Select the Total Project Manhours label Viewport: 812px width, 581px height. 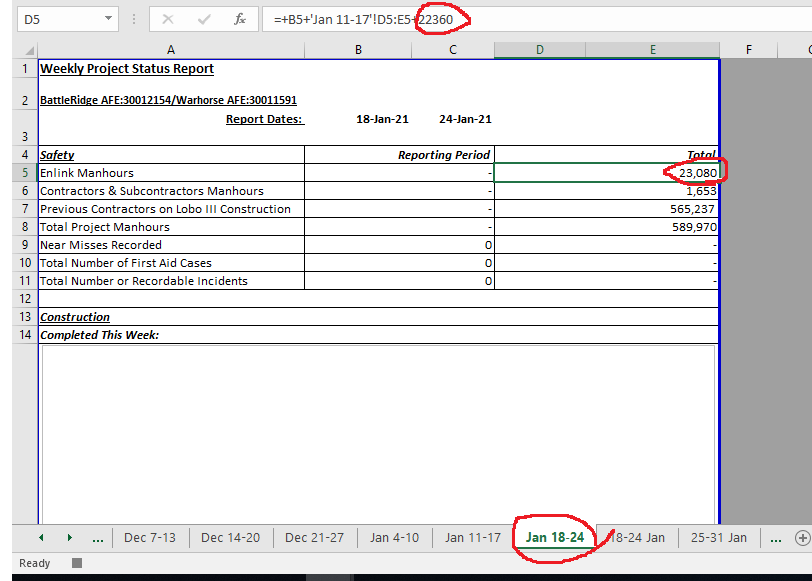click(171, 227)
